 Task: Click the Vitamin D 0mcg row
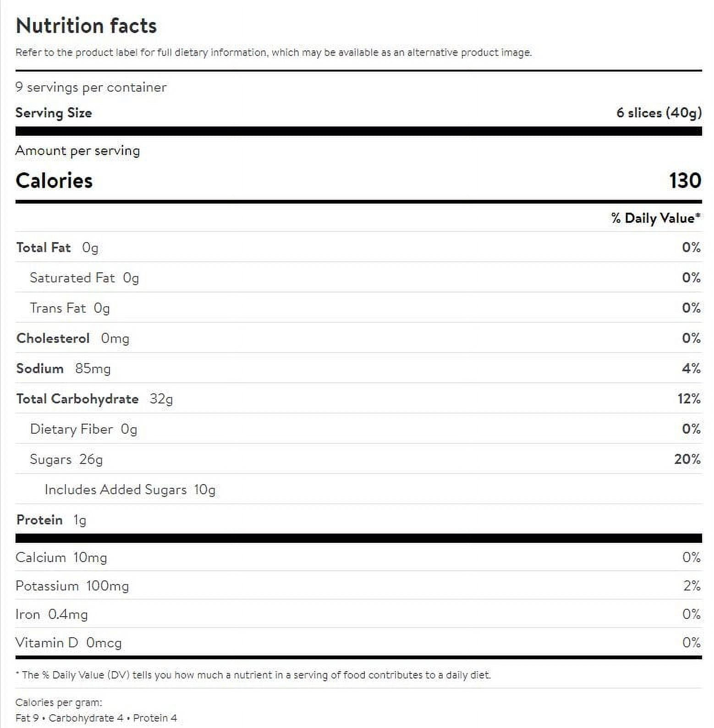(358, 642)
